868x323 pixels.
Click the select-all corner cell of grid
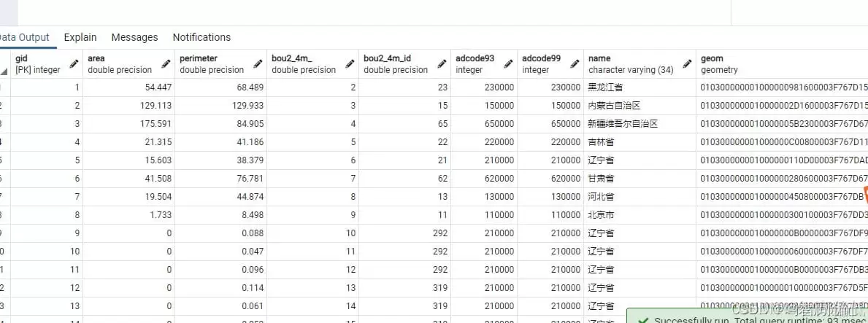(4, 63)
